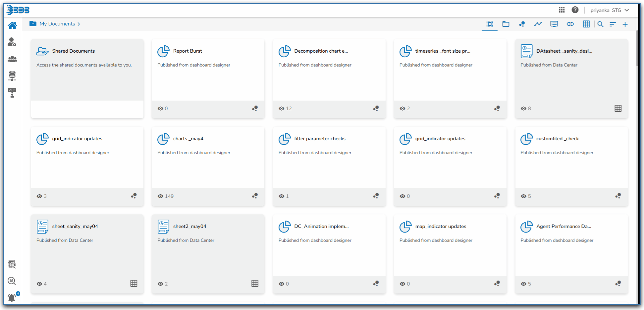The height and width of the screenshot is (310, 644).
Task: Open Agent Performance Da dashboard title
Action: coord(564,226)
